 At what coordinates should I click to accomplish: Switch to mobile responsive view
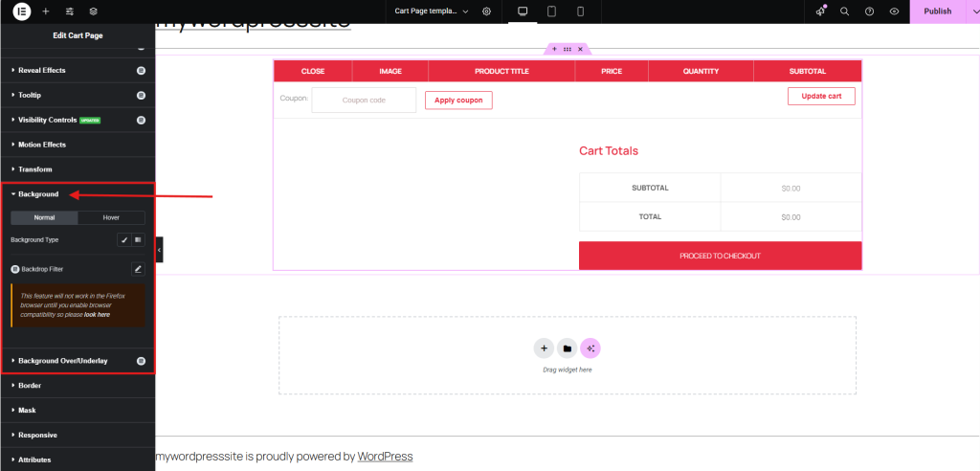pos(580,11)
